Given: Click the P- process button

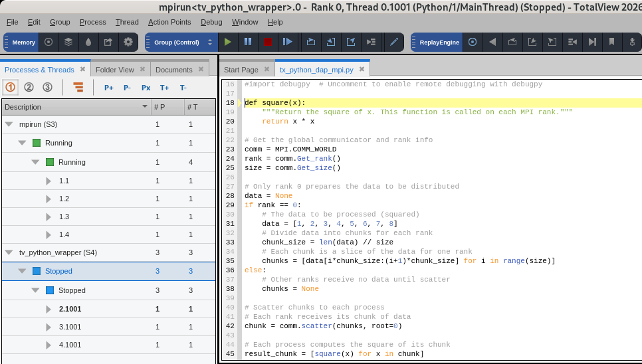Looking at the screenshot, I should coord(128,88).
